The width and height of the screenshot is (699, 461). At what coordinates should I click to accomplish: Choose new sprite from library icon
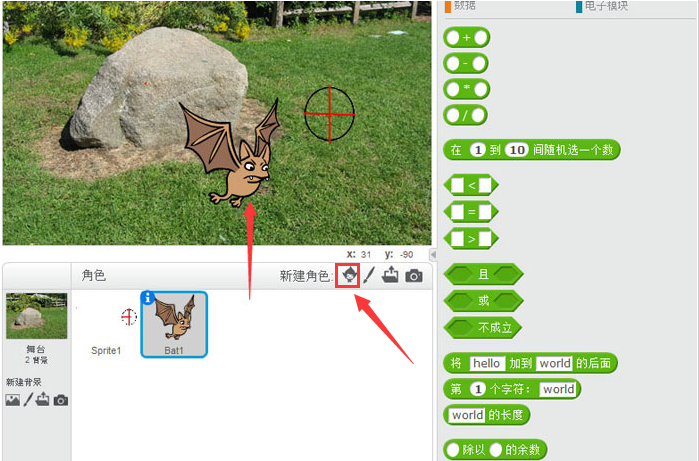(x=348, y=276)
